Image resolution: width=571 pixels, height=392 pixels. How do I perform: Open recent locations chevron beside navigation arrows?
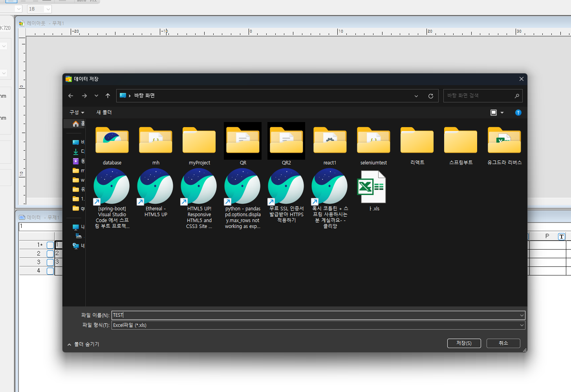pos(96,96)
